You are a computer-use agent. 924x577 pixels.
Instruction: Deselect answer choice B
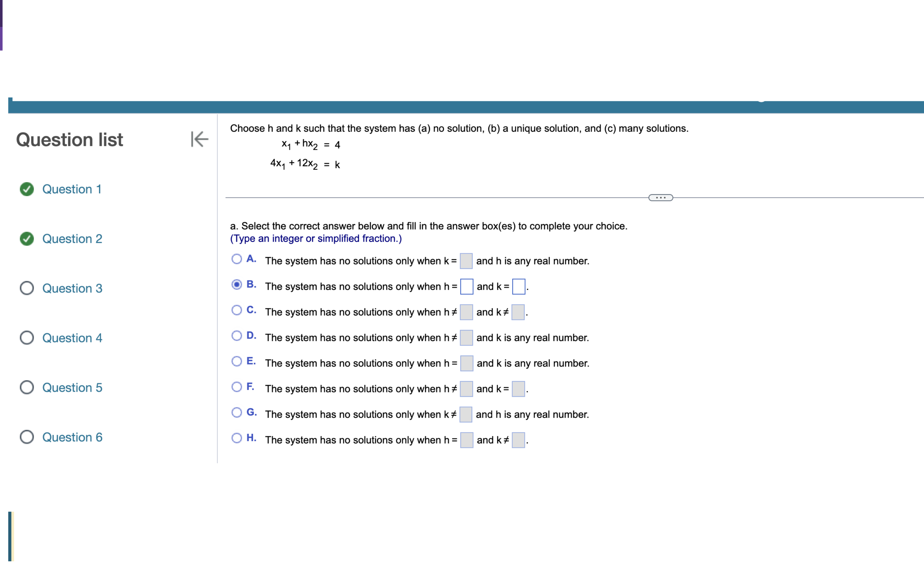point(237,284)
